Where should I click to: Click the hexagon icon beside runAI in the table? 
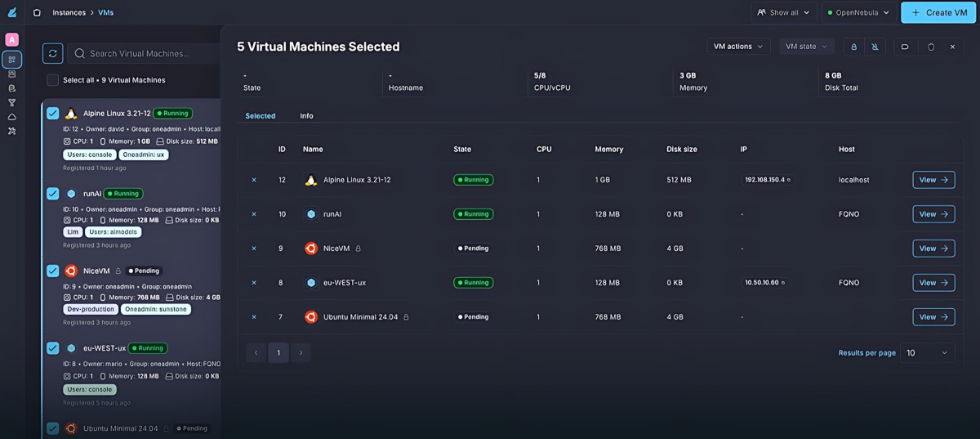click(310, 214)
